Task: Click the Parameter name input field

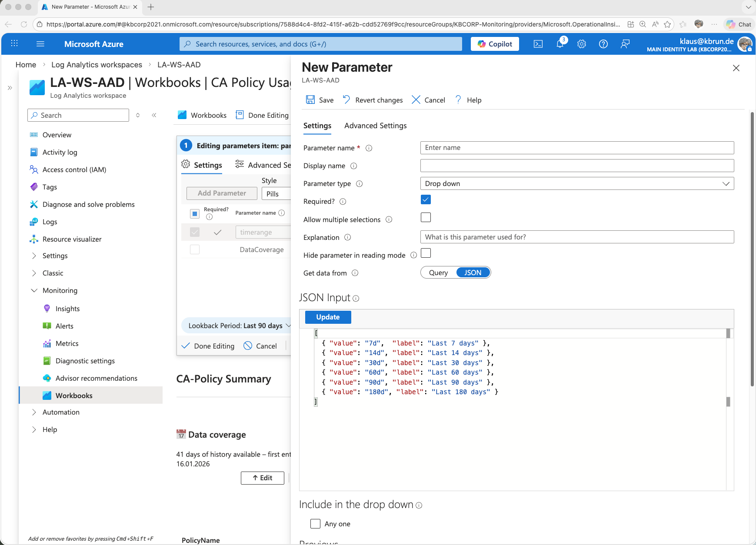Action: (x=577, y=148)
